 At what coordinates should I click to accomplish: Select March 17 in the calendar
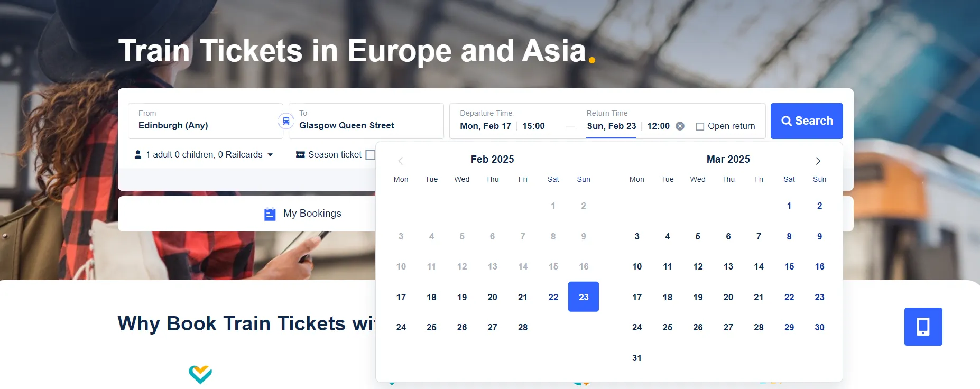(637, 297)
